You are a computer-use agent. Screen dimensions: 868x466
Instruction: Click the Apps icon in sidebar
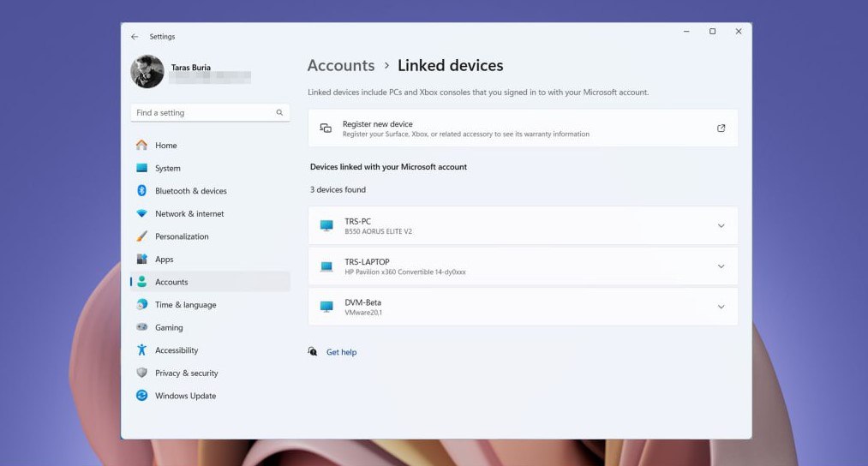(141, 259)
